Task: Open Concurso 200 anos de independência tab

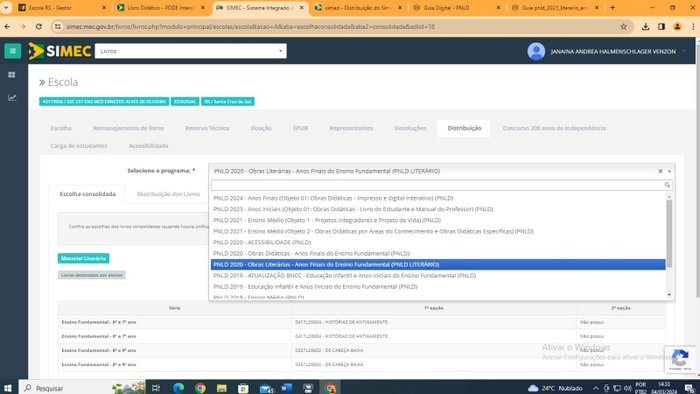Action: point(554,128)
